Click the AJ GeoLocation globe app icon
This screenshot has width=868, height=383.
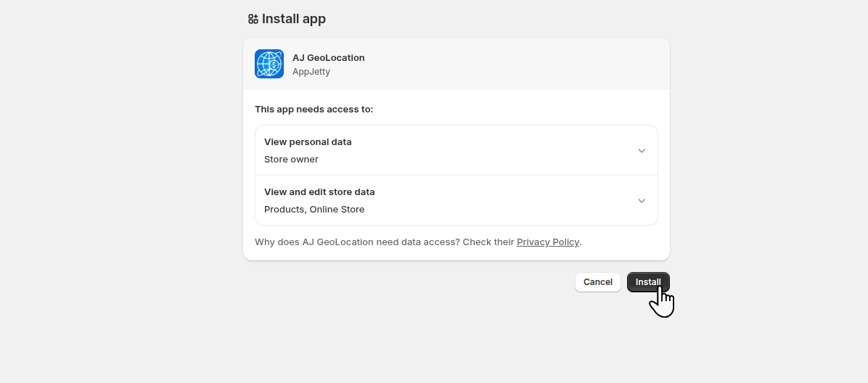click(269, 64)
